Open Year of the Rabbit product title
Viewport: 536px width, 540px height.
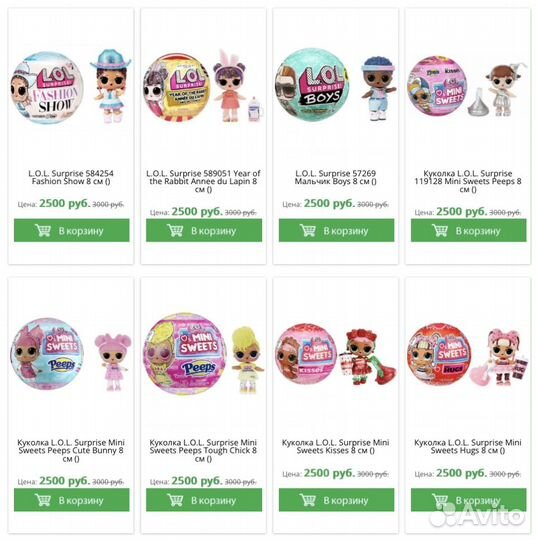click(203, 181)
